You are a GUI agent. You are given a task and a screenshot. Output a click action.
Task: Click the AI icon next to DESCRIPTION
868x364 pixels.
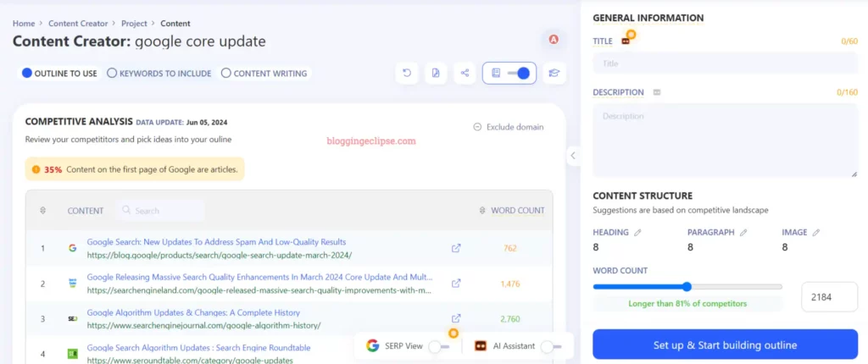[657, 92]
